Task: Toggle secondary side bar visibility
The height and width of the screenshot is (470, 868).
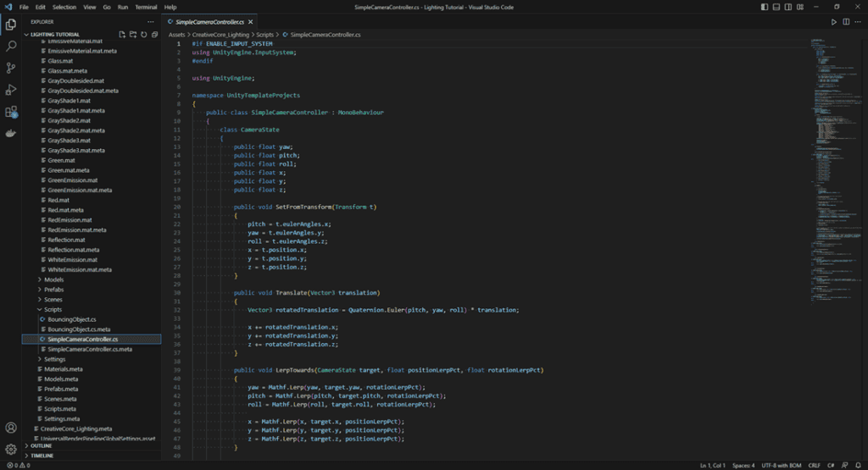Action: (x=787, y=7)
